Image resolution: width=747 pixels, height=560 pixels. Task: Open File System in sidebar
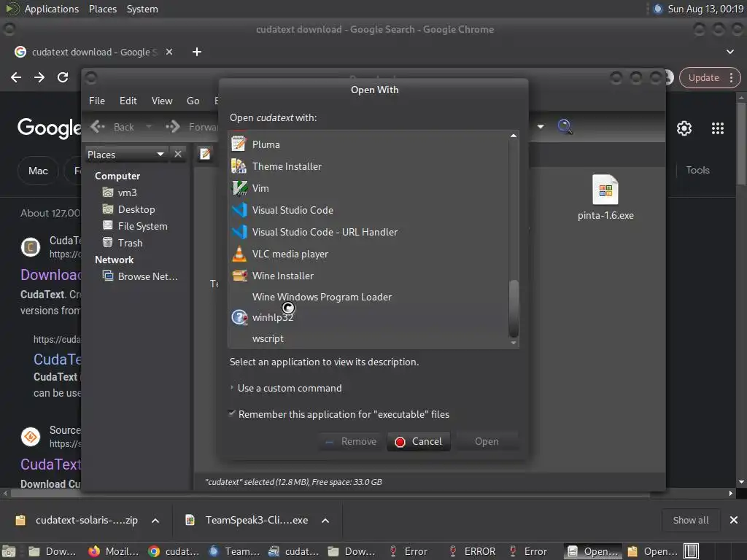coord(142,226)
